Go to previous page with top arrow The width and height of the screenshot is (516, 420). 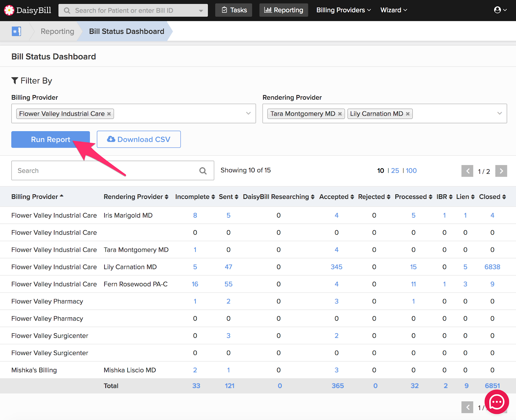click(x=467, y=171)
